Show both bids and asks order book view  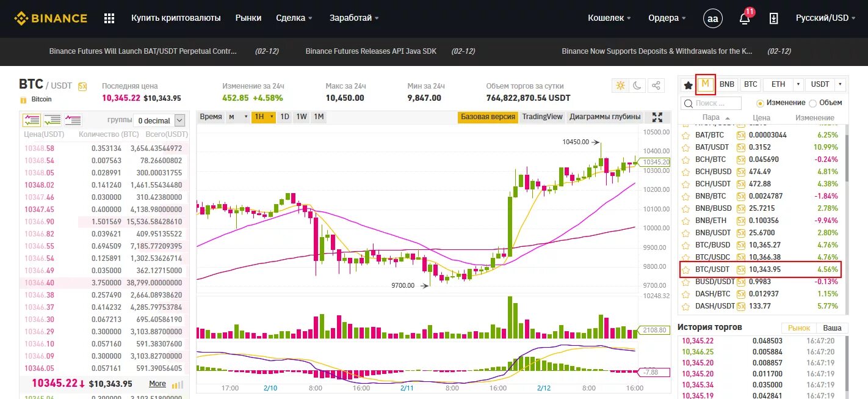(32, 120)
